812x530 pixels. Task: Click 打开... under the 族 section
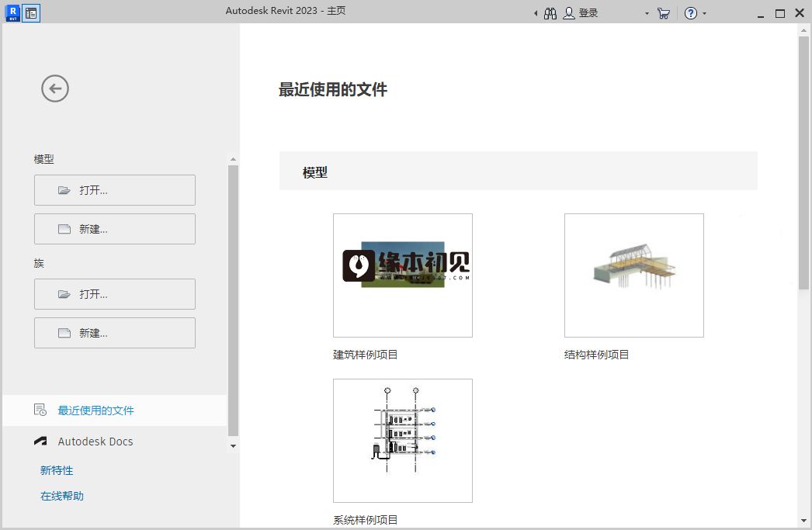(x=115, y=294)
